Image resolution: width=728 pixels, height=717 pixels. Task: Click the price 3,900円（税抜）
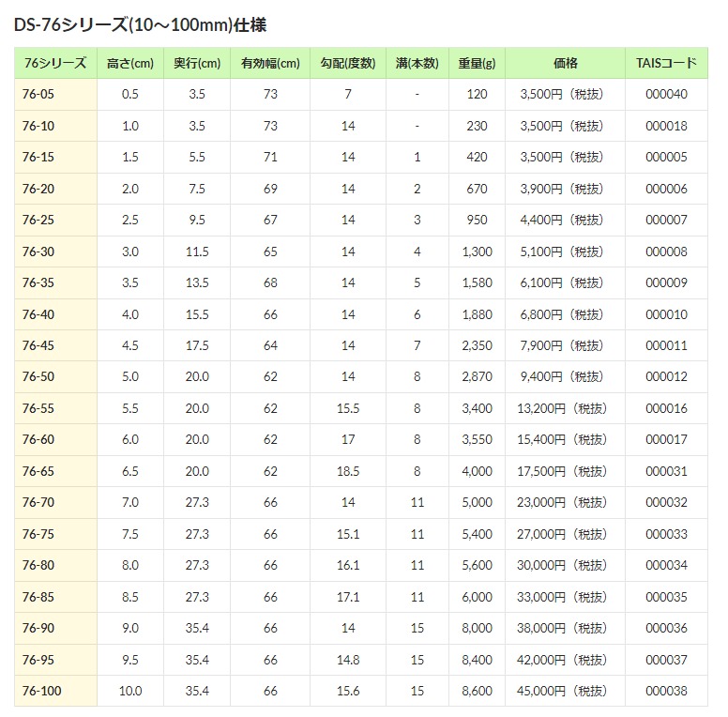(x=562, y=189)
